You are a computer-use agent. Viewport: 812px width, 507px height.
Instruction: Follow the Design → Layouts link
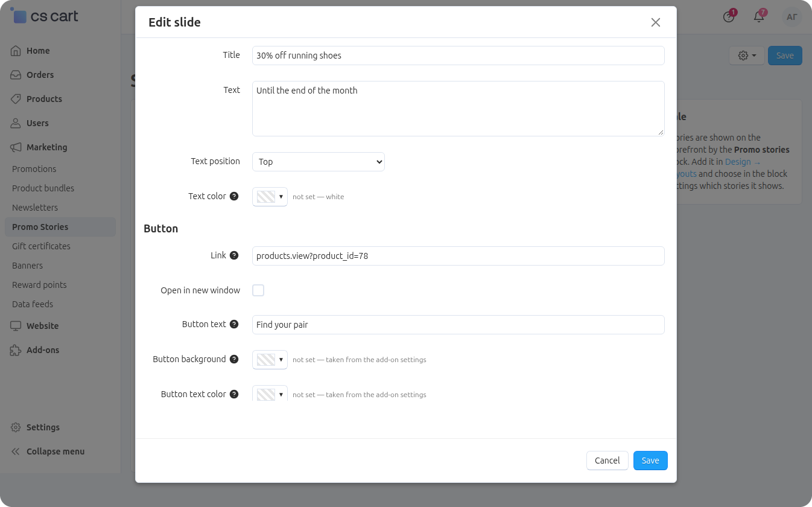pyautogui.click(x=743, y=162)
